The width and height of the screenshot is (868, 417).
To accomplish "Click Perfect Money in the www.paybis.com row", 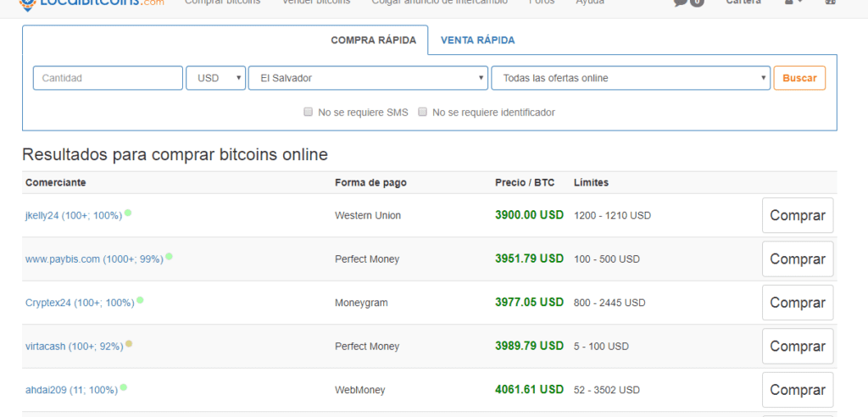I will 367,259.
